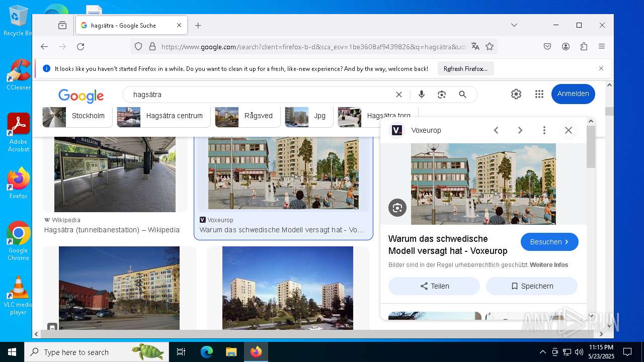
Task: Click the tracking protection shield icon
Action: [x=138, y=47]
